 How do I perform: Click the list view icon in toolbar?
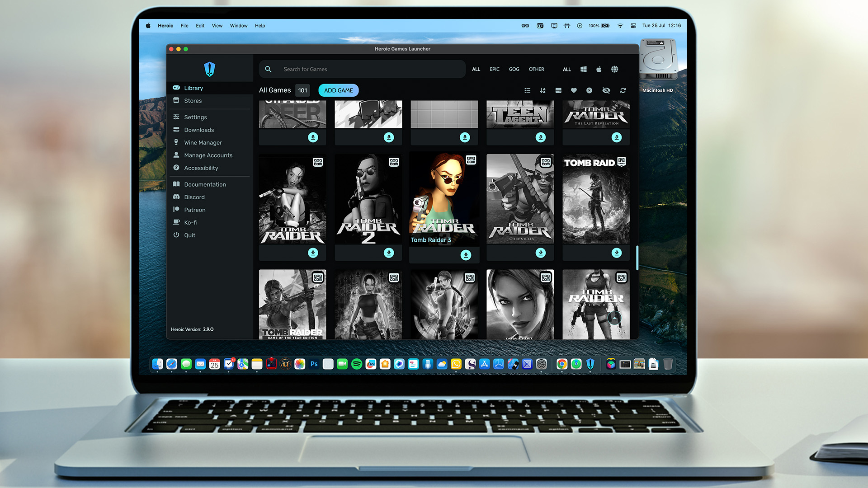pyautogui.click(x=528, y=90)
